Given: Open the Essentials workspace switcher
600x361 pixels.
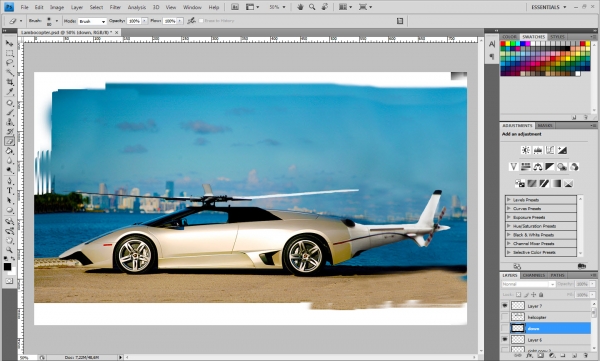Looking at the screenshot, I should pyautogui.click(x=549, y=7).
